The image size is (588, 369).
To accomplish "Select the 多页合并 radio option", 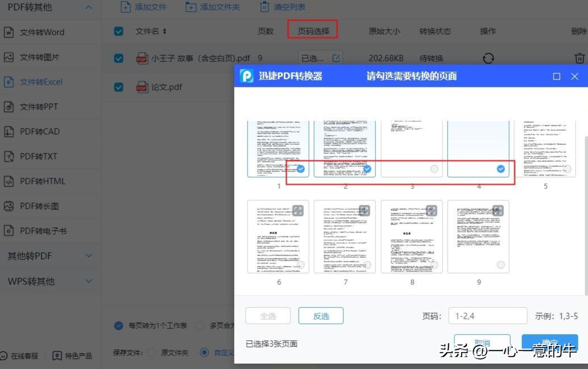I will point(200,326).
